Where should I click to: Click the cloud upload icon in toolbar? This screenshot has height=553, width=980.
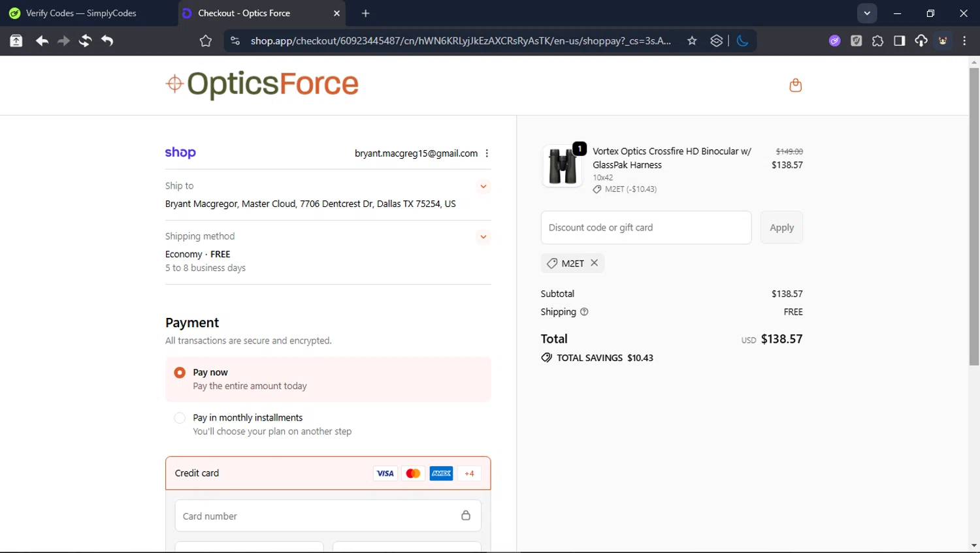pos(921,41)
